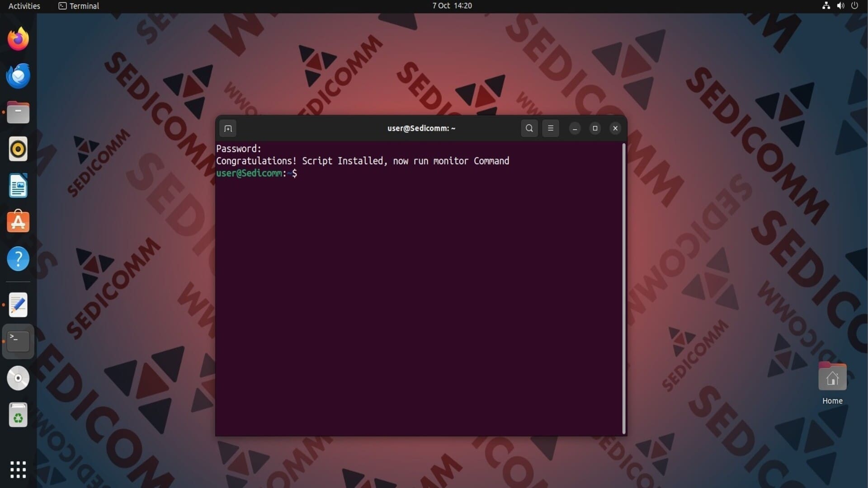Open a new tab in the Terminal window

pos(228,128)
